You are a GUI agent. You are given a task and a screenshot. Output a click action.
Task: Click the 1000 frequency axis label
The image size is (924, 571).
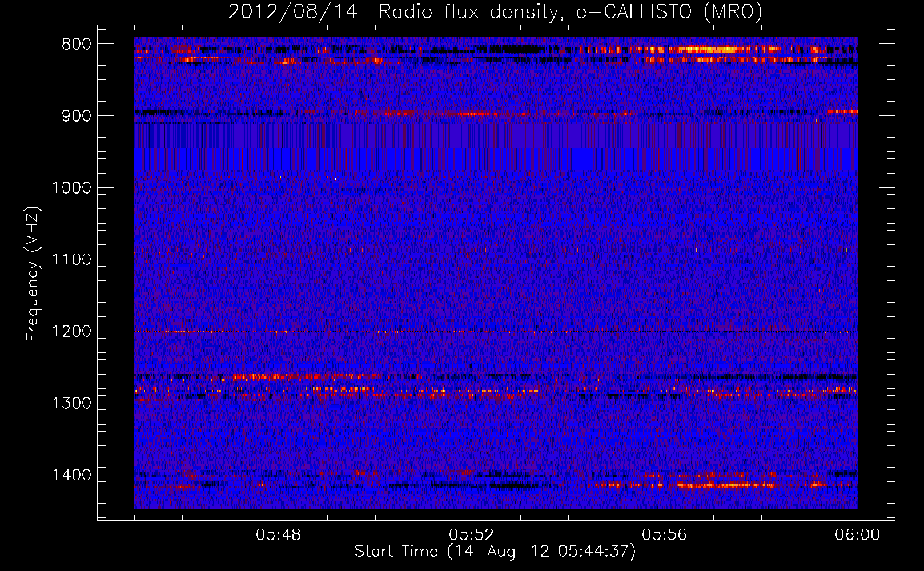[x=71, y=188]
